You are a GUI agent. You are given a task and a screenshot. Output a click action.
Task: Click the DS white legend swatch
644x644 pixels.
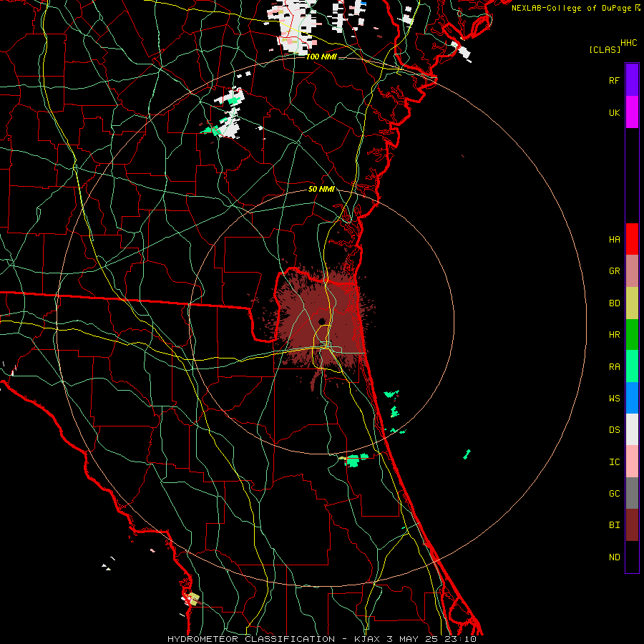click(x=632, y=429)
